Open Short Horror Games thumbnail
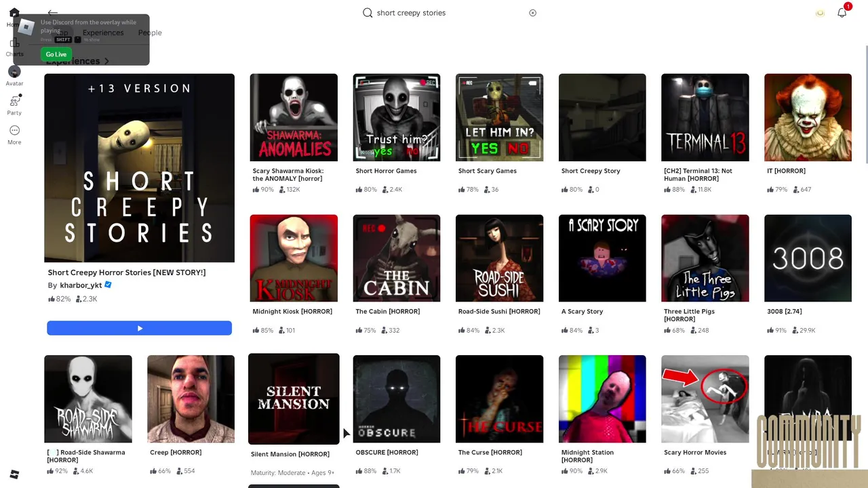Viewport: 868px width, 488px height. (x=397, y=117)
